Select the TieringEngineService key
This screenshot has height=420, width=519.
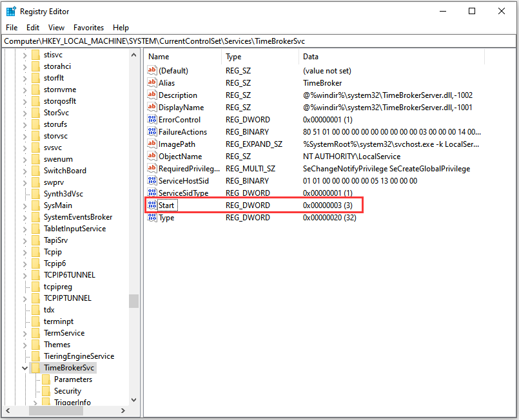pyautogui.click(x=79, y=356)
